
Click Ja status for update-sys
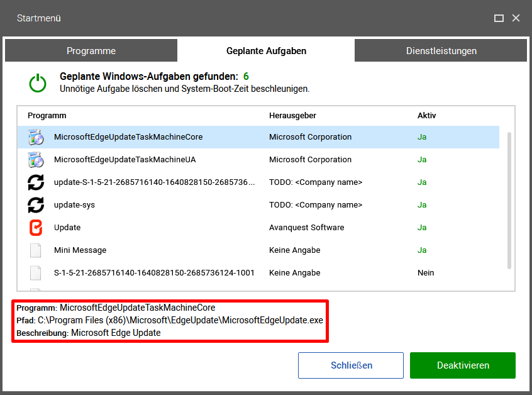(422, 205)
